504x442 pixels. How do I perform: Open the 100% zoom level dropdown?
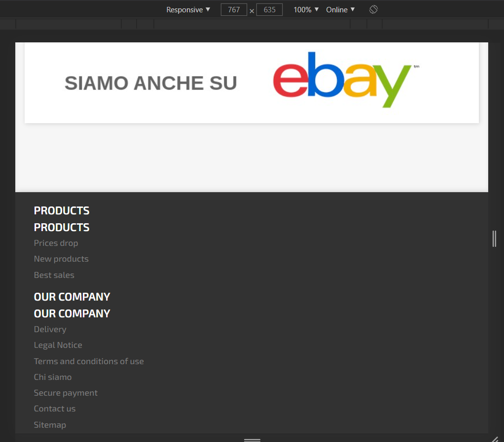click(306, 10)
